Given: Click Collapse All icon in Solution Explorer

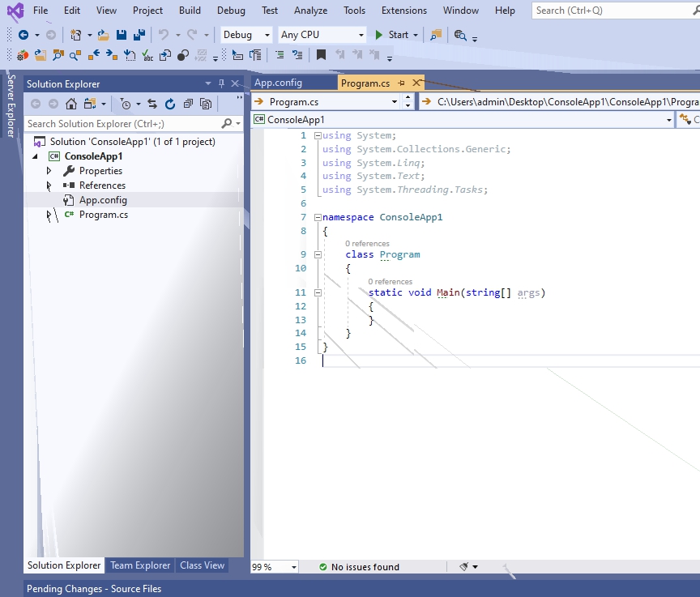Looking at the screenshot, I should coord(188,104).
